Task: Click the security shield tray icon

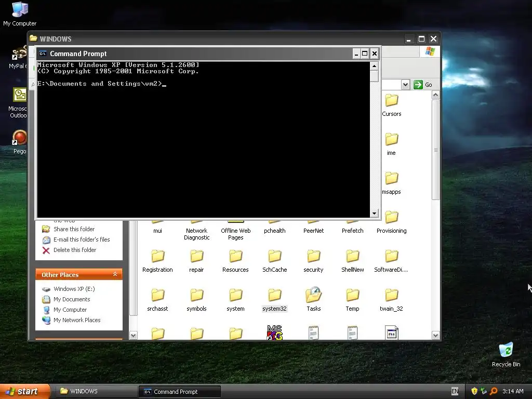Action: click(x=474, y=391)
